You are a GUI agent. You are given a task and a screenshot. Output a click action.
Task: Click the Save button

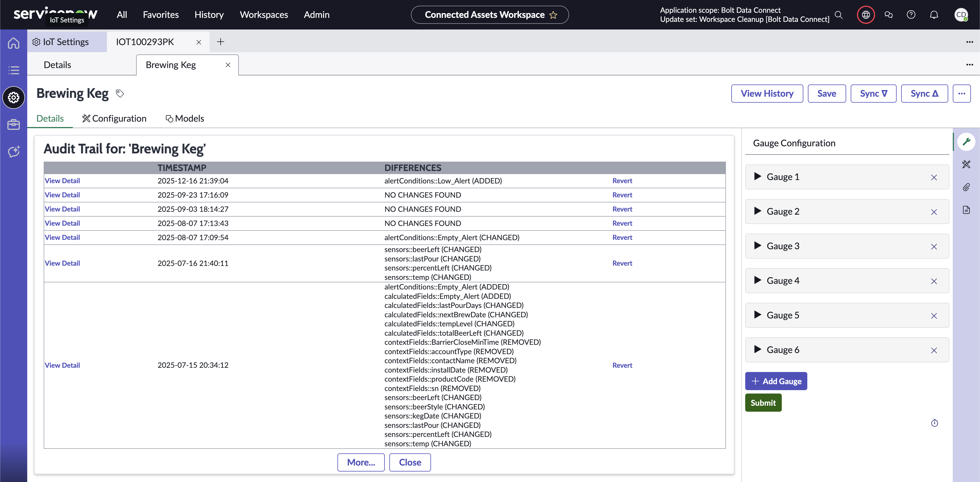(826, 94)
